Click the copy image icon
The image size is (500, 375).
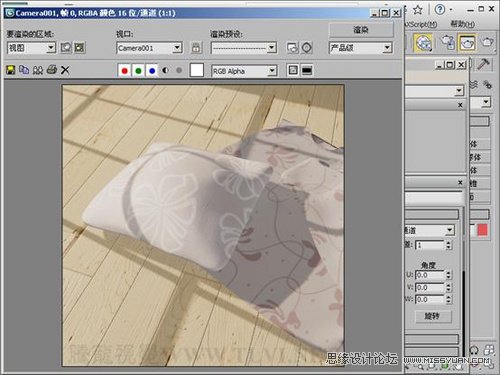point(24,70)
